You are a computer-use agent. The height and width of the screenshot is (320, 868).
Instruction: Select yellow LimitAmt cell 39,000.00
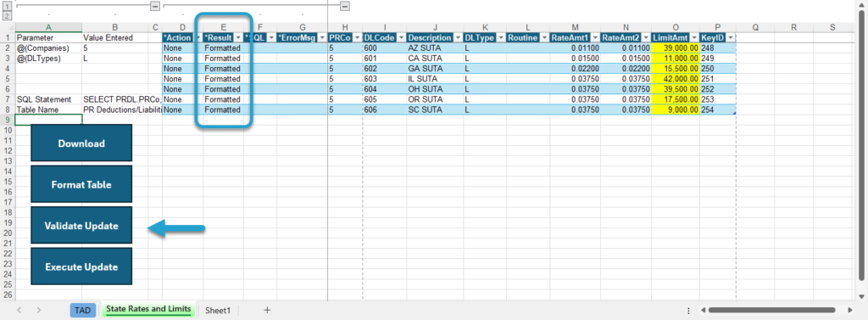[x=676, y=48]
